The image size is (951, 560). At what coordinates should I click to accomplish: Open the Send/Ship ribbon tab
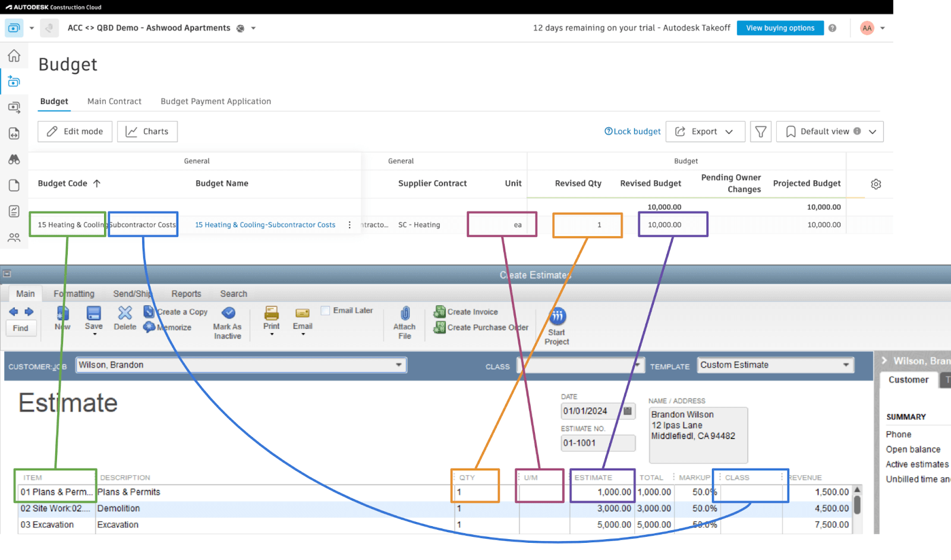click(133, 294)
